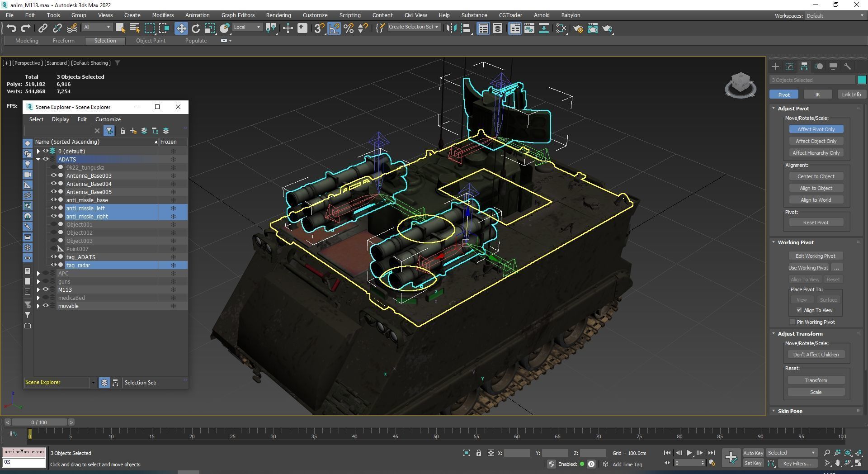This screenshot has width=868, height=474.
Task: Switch to the Create command panel
Action: pyautogui.click(x=775, y=66)
